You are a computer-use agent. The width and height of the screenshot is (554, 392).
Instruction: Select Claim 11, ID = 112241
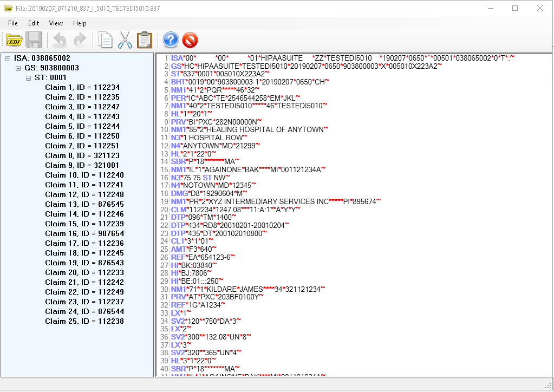click(84, 185)
